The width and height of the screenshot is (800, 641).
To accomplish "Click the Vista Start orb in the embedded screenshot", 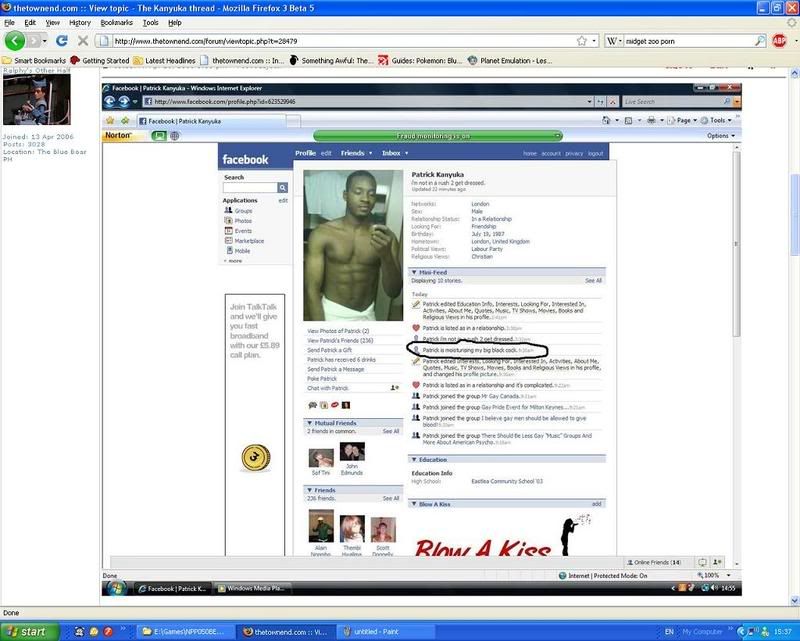I will [x=116, y=588].
